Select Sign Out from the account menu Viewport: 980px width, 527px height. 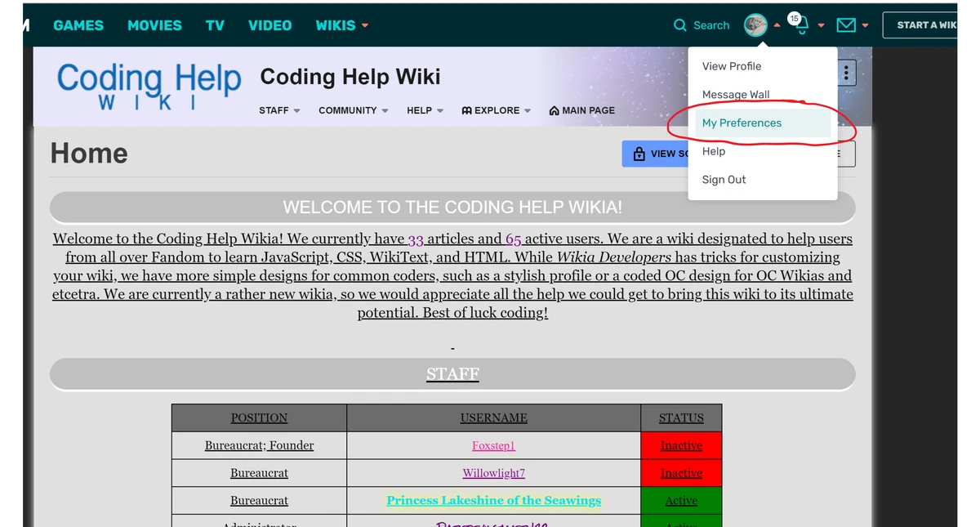(x=724, y=179)
